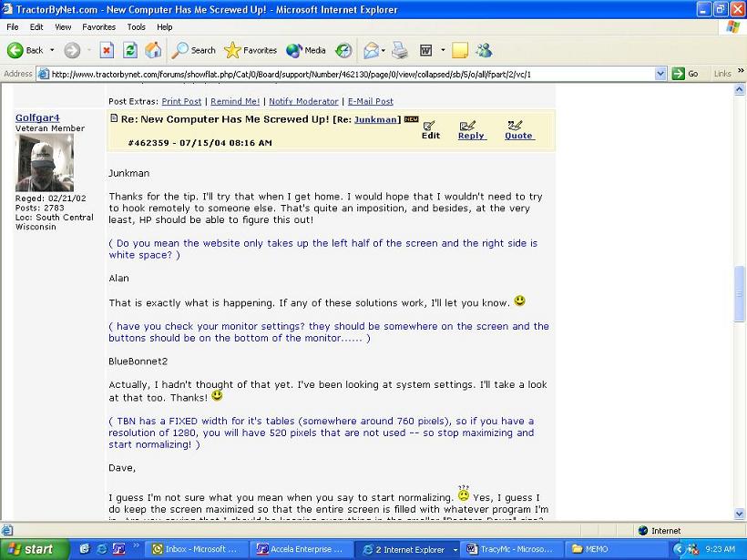Click the Messenger icon in the toolbar
Image resolution: width=747 pixels, height=560 pixels.
tap(485, 50)
